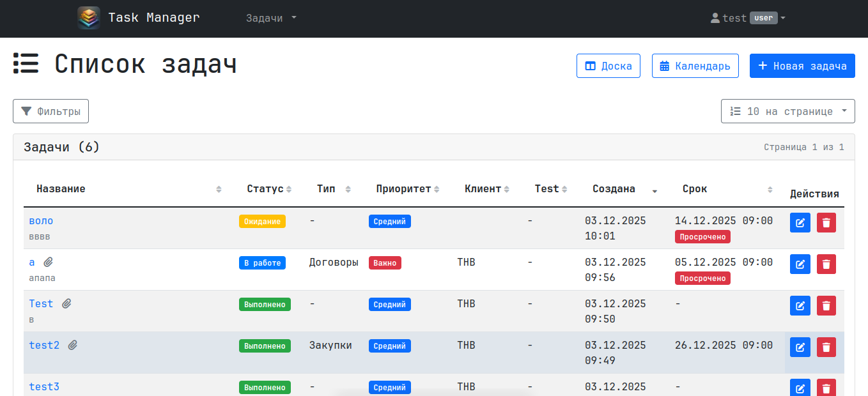868x396 pixels.
Task: Edit the Test task with pencil icon
Action: pos(800,305)
